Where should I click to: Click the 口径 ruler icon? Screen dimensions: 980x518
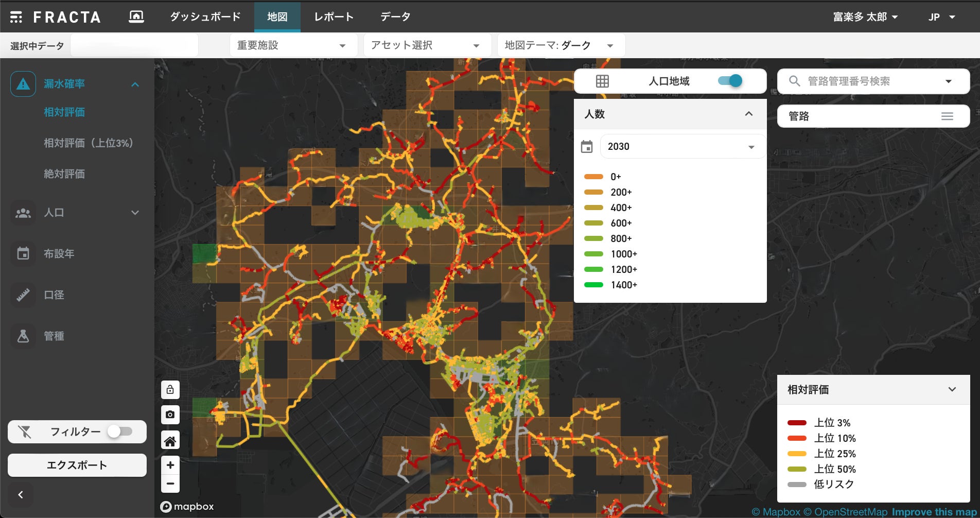point(23,295)
